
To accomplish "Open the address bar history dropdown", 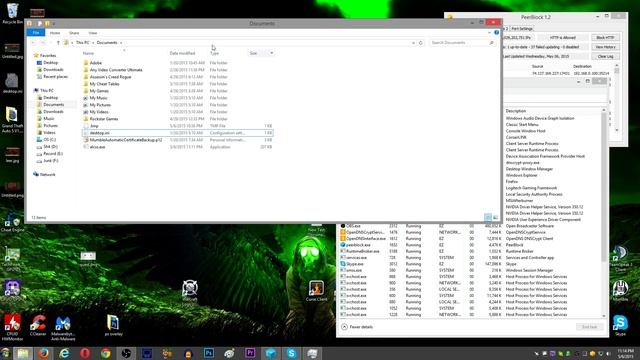I will point(413,42).
